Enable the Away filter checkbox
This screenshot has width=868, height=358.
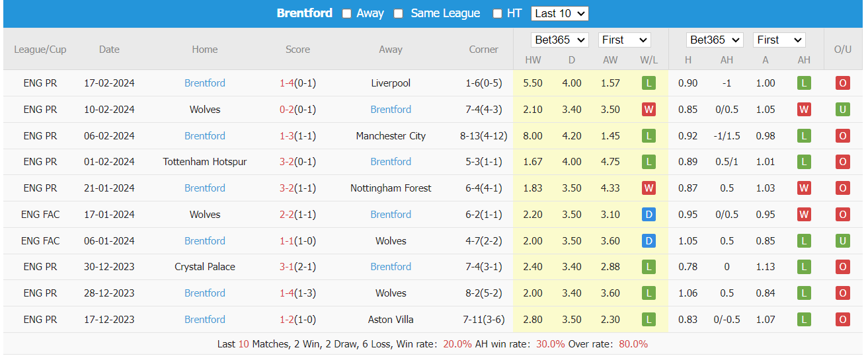click(347, 14)
